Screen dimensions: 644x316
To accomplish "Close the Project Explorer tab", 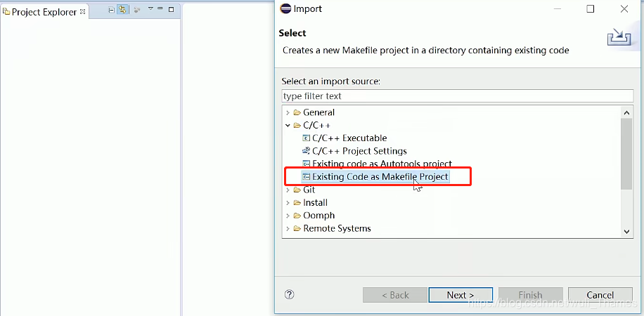I will pos(82,11).
